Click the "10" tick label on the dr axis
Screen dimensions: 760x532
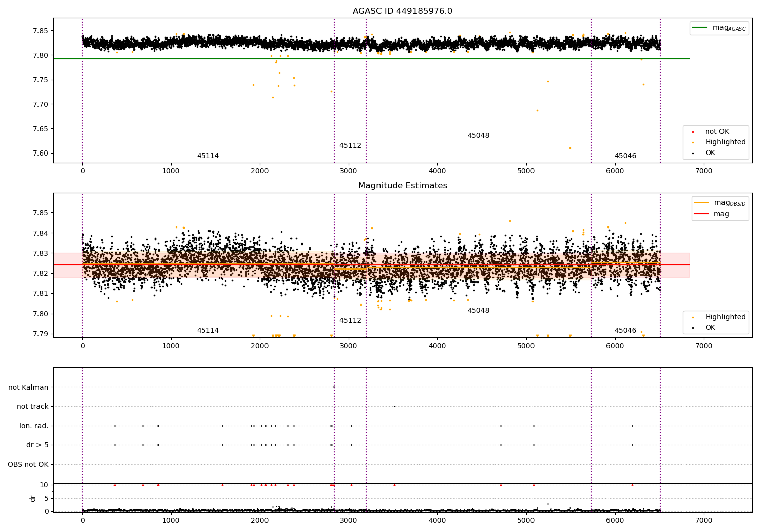coord(44,485)
